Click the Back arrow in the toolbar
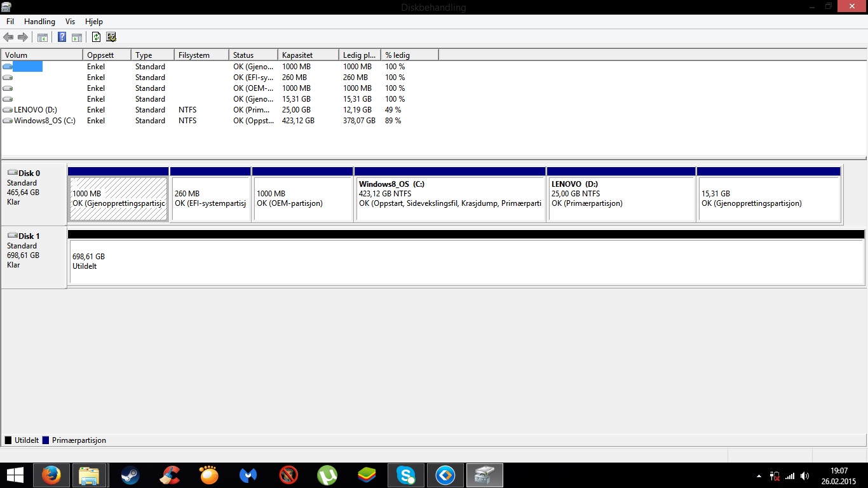 click(8, 37)
